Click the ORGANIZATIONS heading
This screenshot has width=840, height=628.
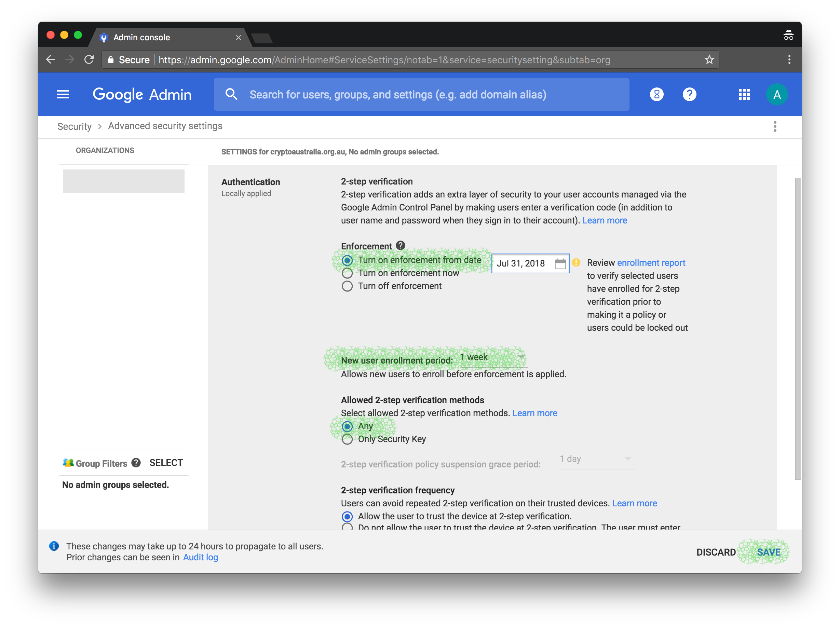[105, 150]
